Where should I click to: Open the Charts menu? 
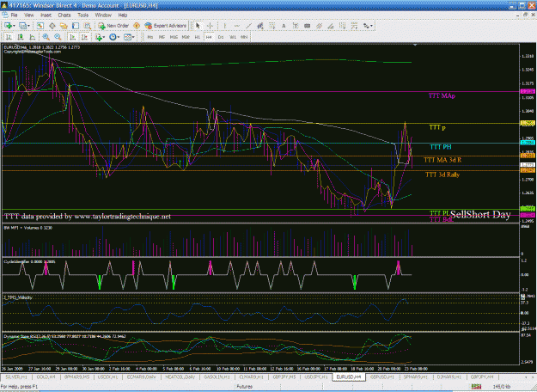(x=64, y=15)
